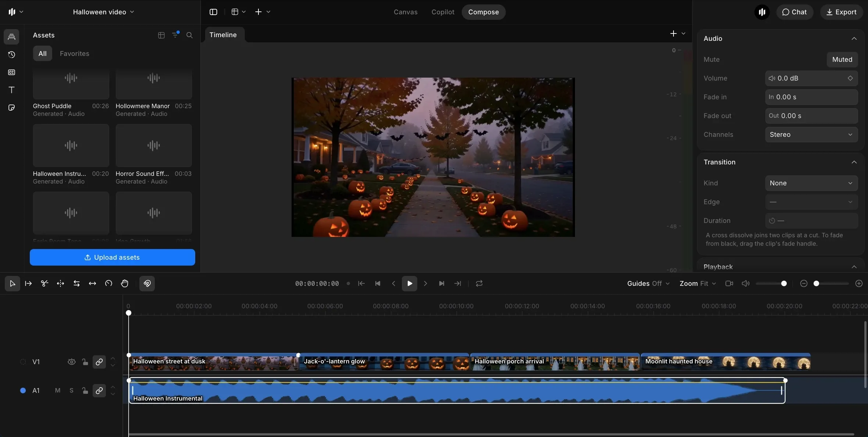
Task: Switch to the Copilot tab
Action: pyautogui.click(x=443, y=12)
